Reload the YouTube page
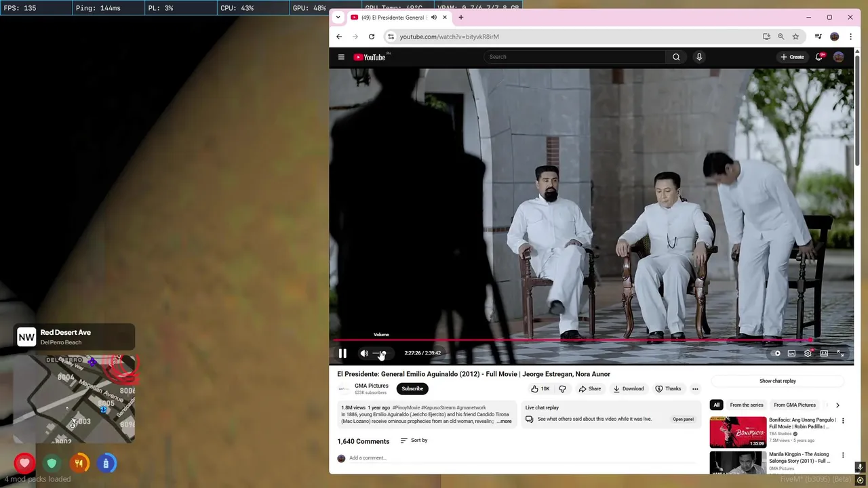 click(x=372, y=37)
